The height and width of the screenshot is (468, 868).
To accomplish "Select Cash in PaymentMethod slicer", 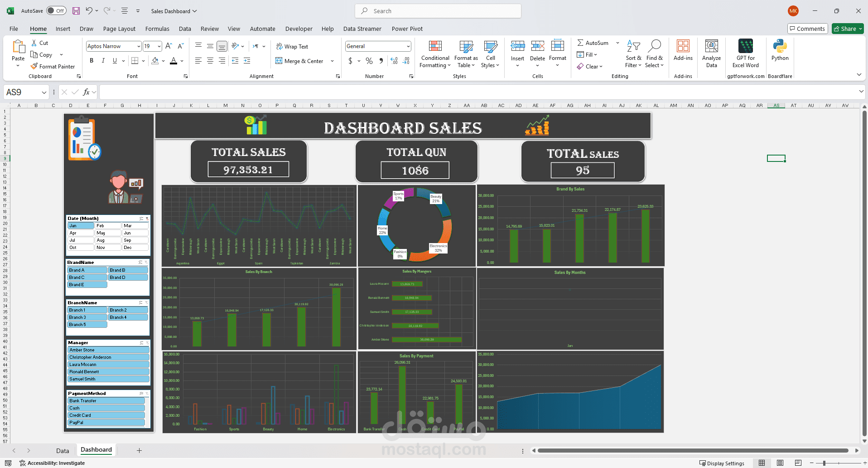I will point(106,408).
